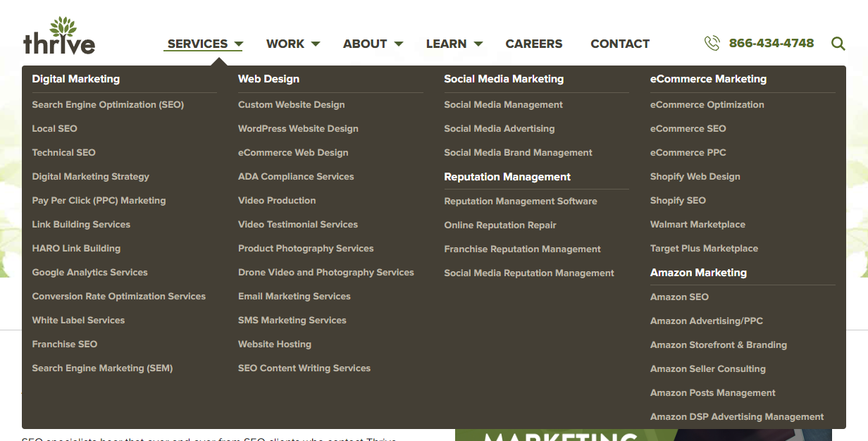Select Product Photography Services

pos(306,249)
